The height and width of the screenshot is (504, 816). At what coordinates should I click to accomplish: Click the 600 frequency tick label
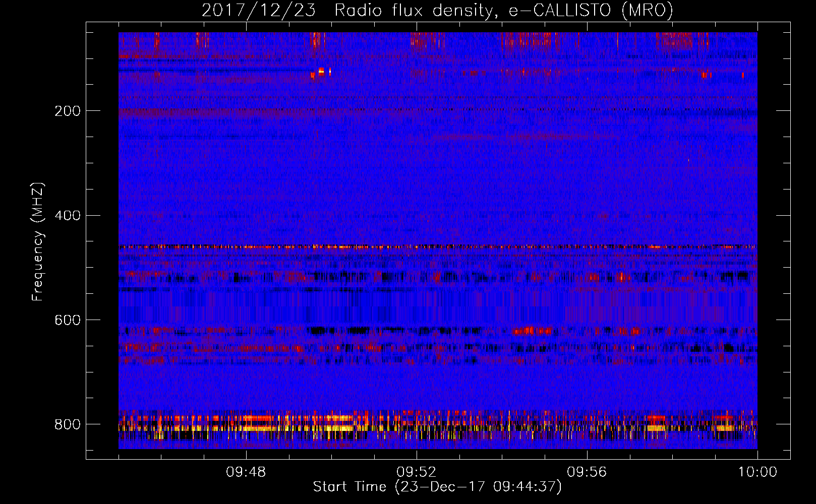pyautogui.click(x=67, y=320)
